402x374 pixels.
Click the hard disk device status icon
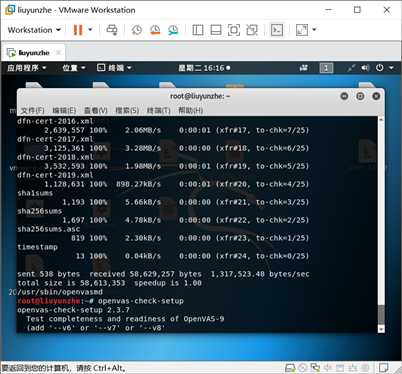pyautogui.click(x=290, y=368)
